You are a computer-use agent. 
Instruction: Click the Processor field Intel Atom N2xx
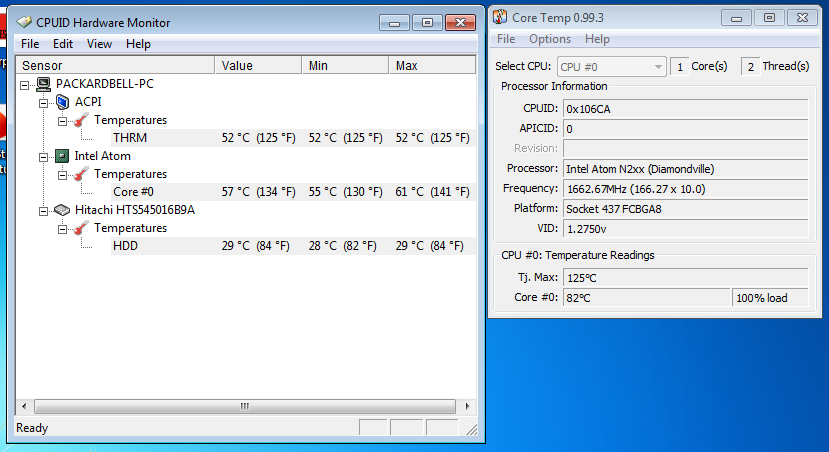686,169
